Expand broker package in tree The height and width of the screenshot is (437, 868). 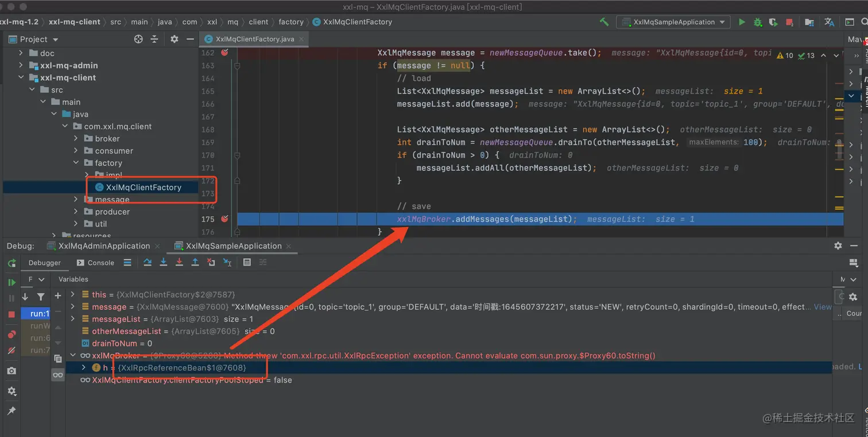tap(76, 138)
